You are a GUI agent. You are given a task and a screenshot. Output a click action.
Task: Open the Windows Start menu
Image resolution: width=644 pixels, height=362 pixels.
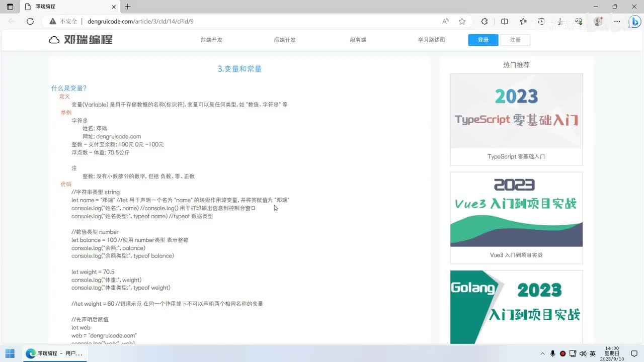10,353
